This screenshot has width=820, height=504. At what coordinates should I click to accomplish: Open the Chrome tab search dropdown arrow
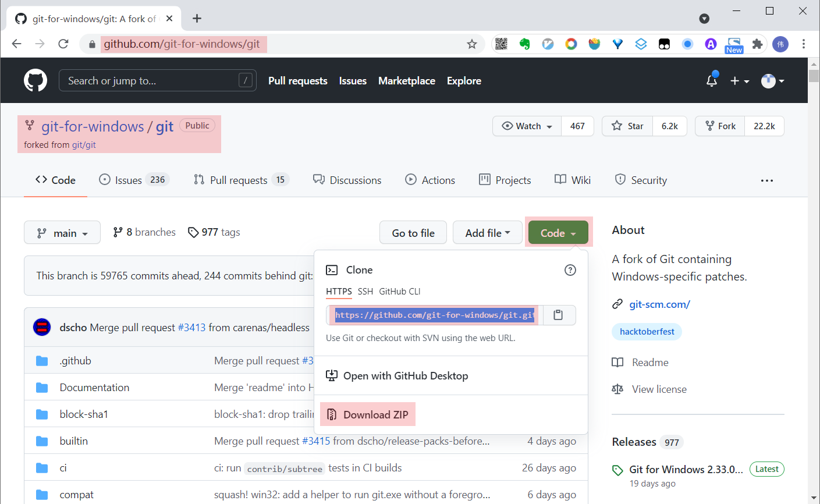704,19
